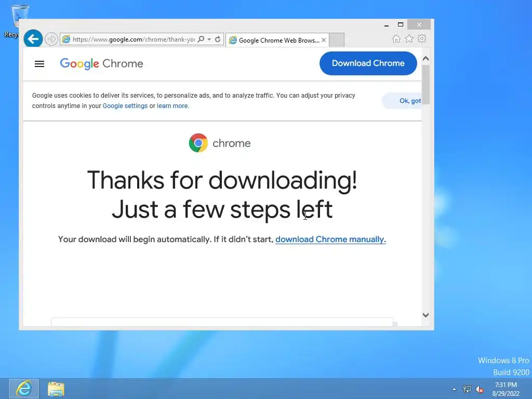This screenshot has height=399, width=532.
Task: Click the Download Chrome button
Action: pyautogui.click(x=368, y=63)
